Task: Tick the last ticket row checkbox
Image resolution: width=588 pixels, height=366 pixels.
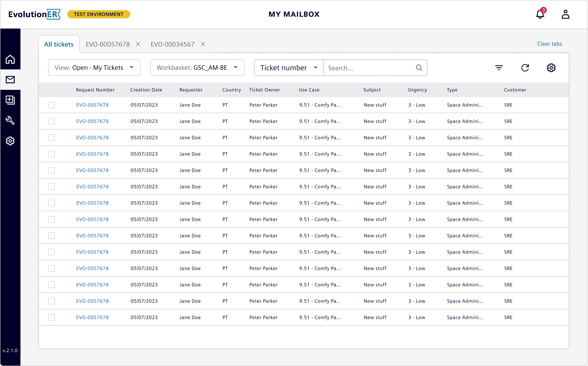Action: tap(51, 317)
